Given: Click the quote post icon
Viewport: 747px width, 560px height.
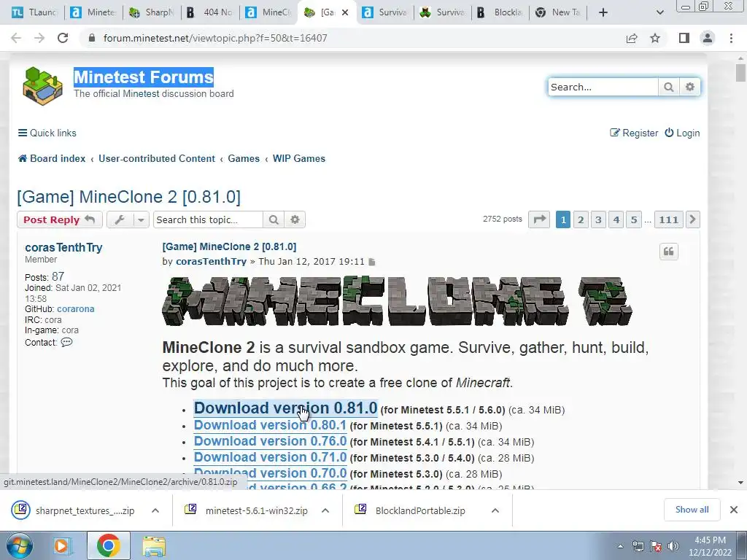Looking at the screenshot, I should point(668,252).
